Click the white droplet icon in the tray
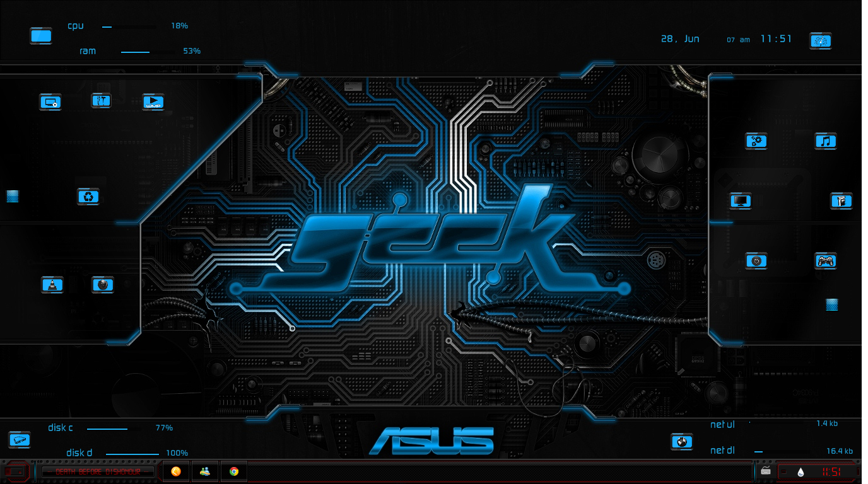The image size is (868, 484). 801,471
